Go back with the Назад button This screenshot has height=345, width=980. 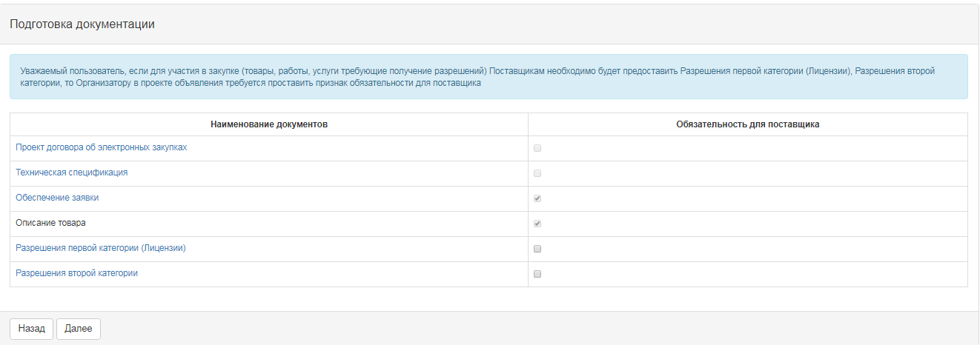[31, 329]
